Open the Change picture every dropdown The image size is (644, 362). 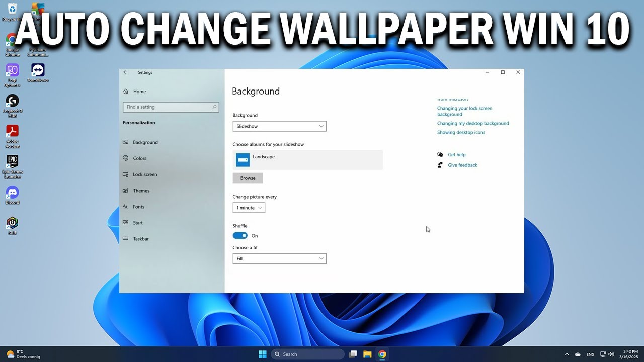(x=249, y=208)
